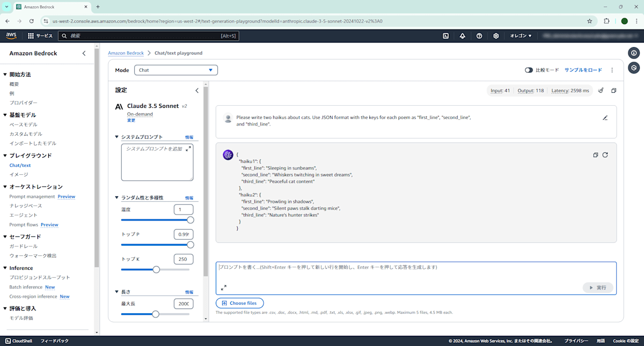Copy the response output icon
The width and height of the screenshot is (644, 346).
(x=596, y=155)
